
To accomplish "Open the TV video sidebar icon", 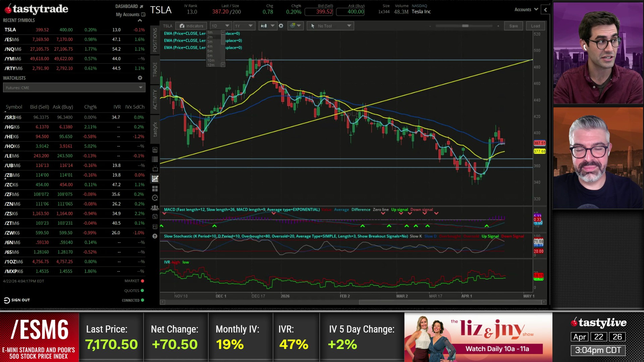I will [x=155, y=169].
